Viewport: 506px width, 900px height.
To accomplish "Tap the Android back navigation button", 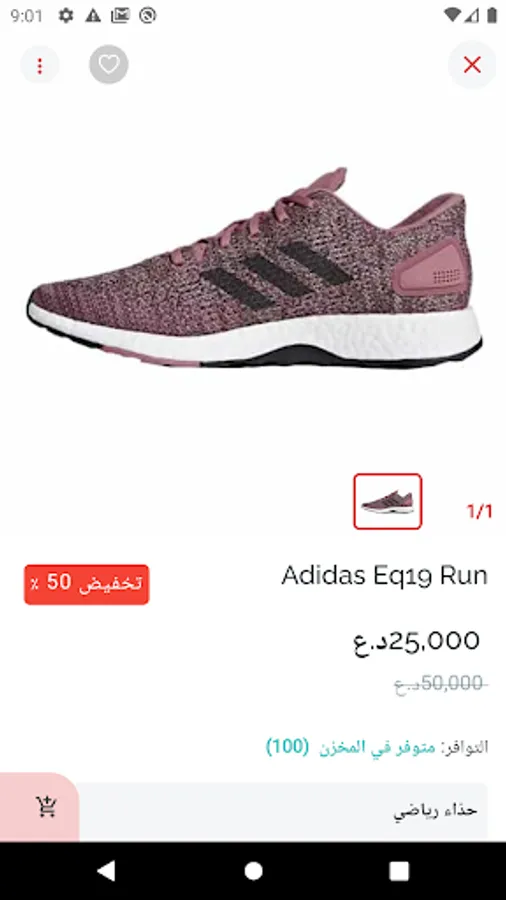I will click(x=106, y=870).
